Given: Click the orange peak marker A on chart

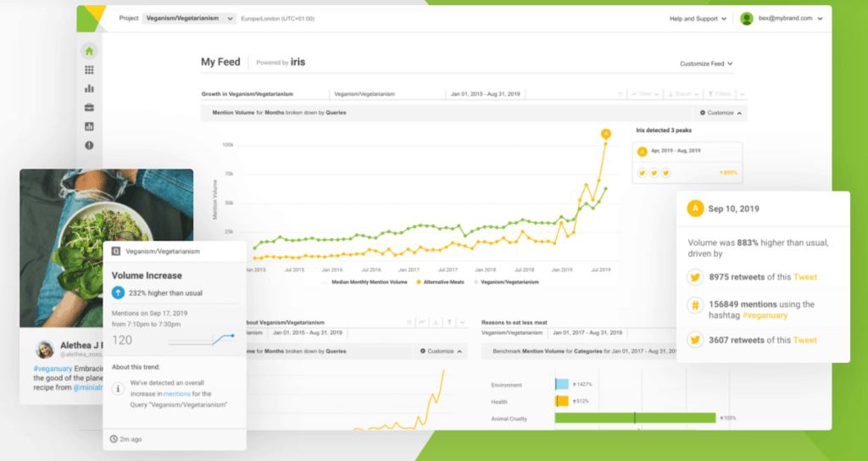Looking at the screenshot, I should pyautogui.click(x=605, y=133).
